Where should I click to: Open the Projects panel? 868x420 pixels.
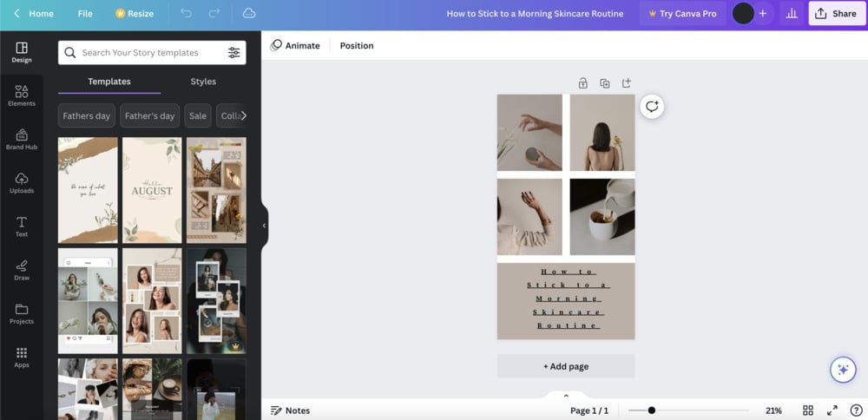(x=22, y=314)
